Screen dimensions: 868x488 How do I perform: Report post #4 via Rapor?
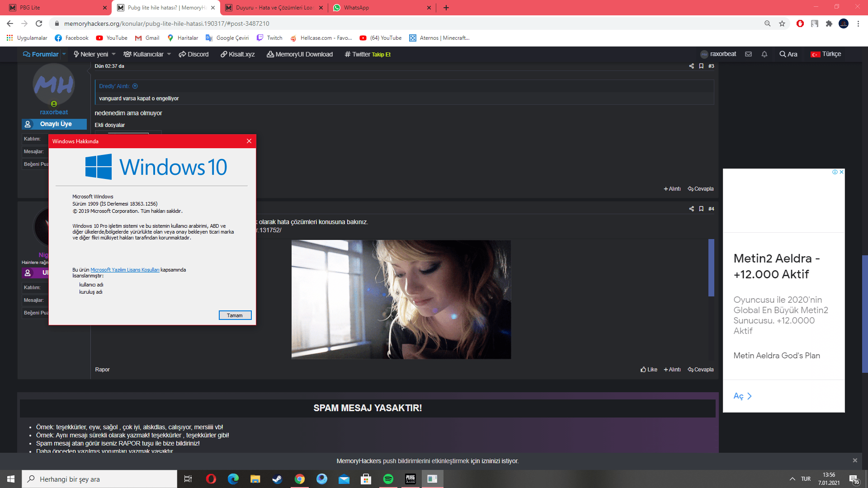click(x=102, y=370)
